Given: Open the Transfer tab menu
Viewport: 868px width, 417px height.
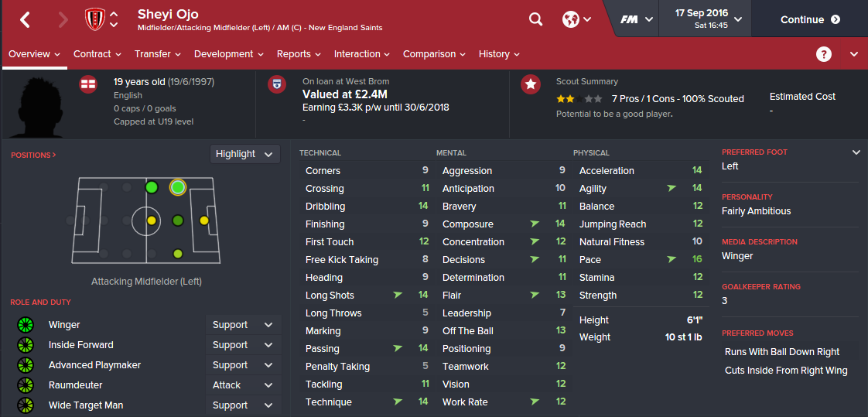Looking at the screenshot, I should point(157,54).
